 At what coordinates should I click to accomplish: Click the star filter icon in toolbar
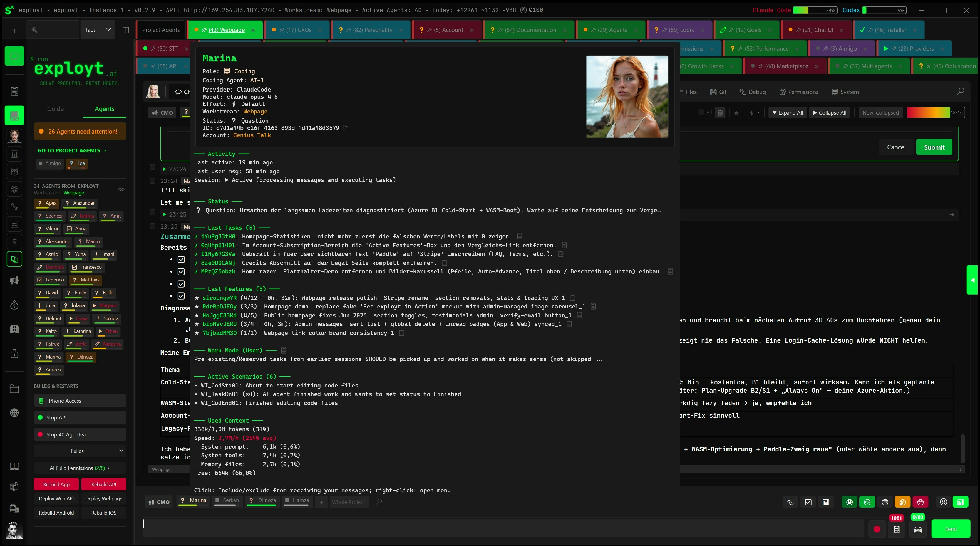(736, 113)
